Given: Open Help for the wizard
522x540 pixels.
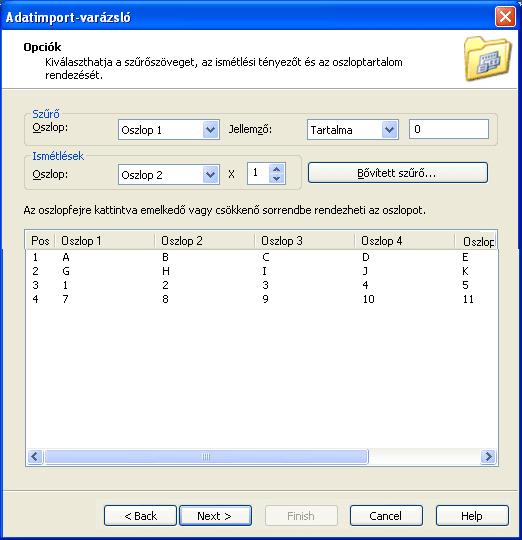Looking at the screenshot, I should (472, 516).
